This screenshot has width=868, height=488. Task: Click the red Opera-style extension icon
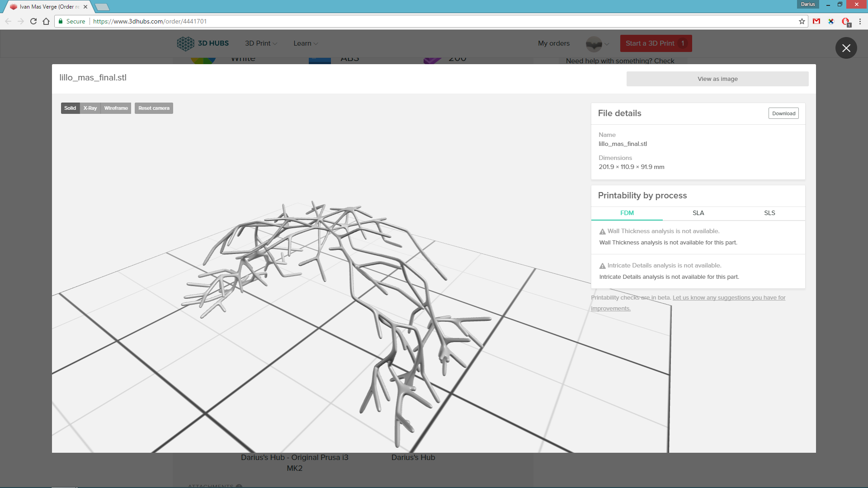[845, 21]
